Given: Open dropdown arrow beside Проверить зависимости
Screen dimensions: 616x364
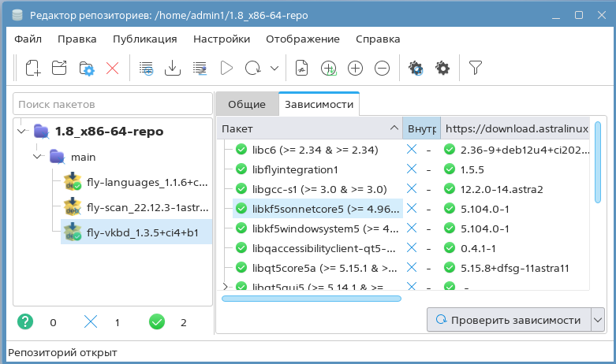Looking at the screenshot, I should click(x=597, y=320).
